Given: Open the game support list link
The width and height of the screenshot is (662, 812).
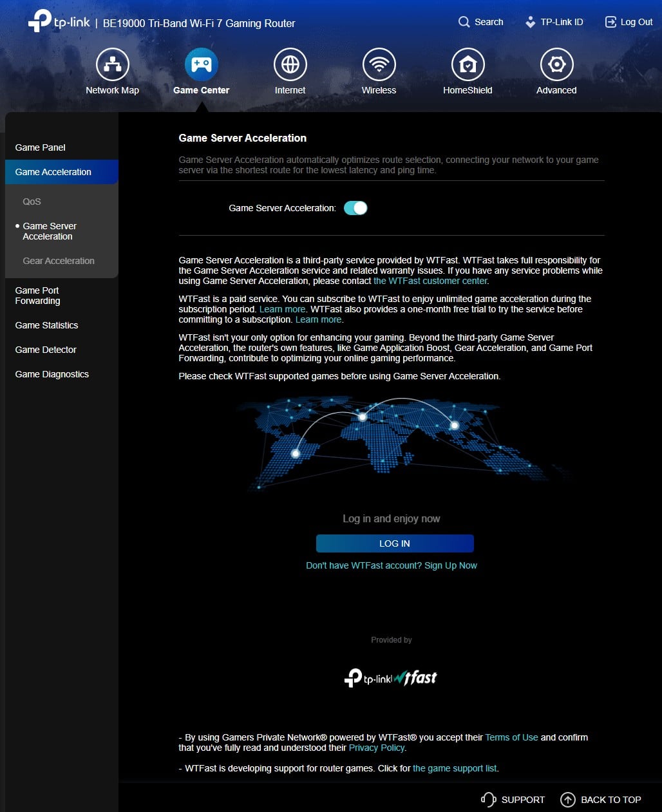Looking at the screenshot, I should (x=455, y=768).
